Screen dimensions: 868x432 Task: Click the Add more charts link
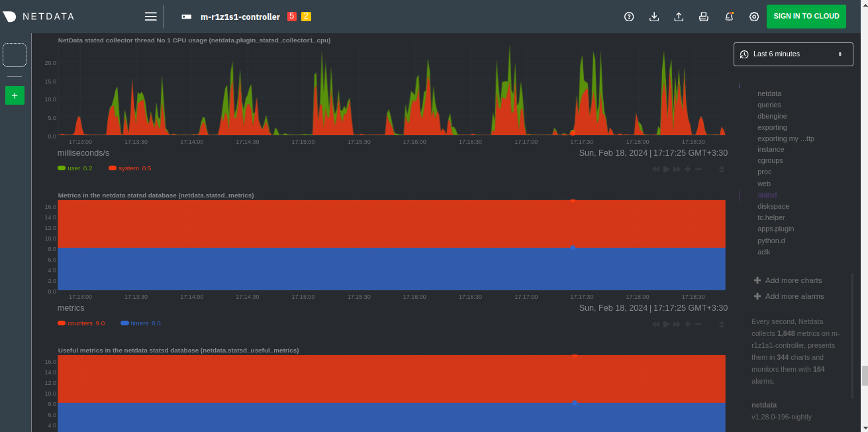click(793, 280)
